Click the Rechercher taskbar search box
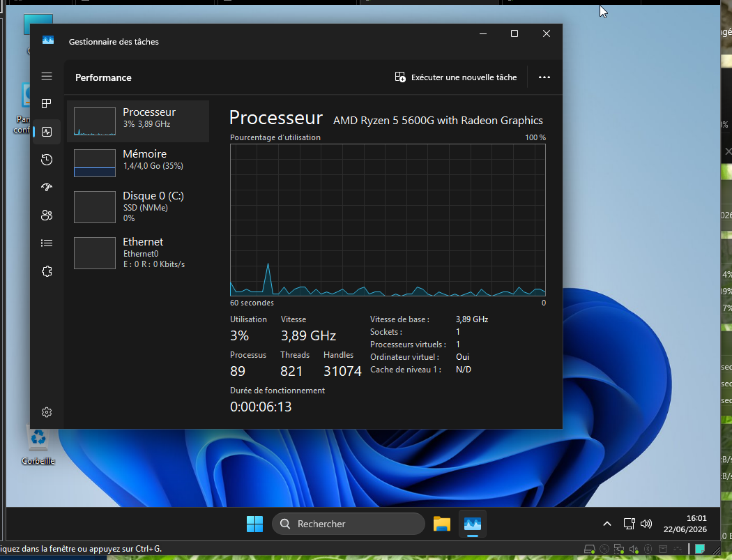This screenshot has width=732, height=560. click(x=349, y=524)
